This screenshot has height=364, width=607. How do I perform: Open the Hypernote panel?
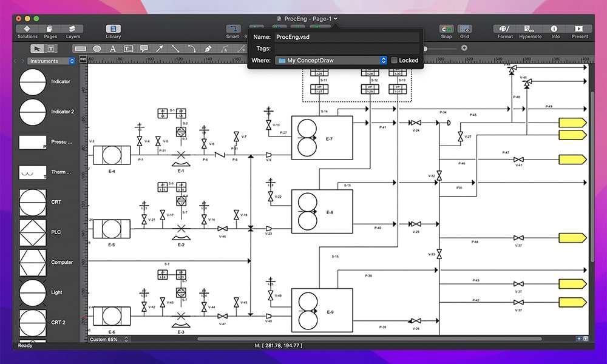point(530,29)
